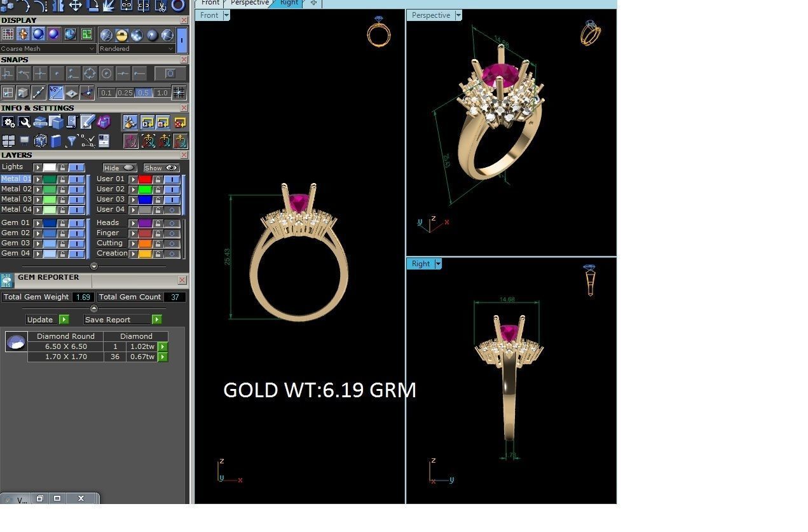The width and height of the screenshot is (808, 532).
Task: Set snap increment to 1.0
Action: click(162, 93)
